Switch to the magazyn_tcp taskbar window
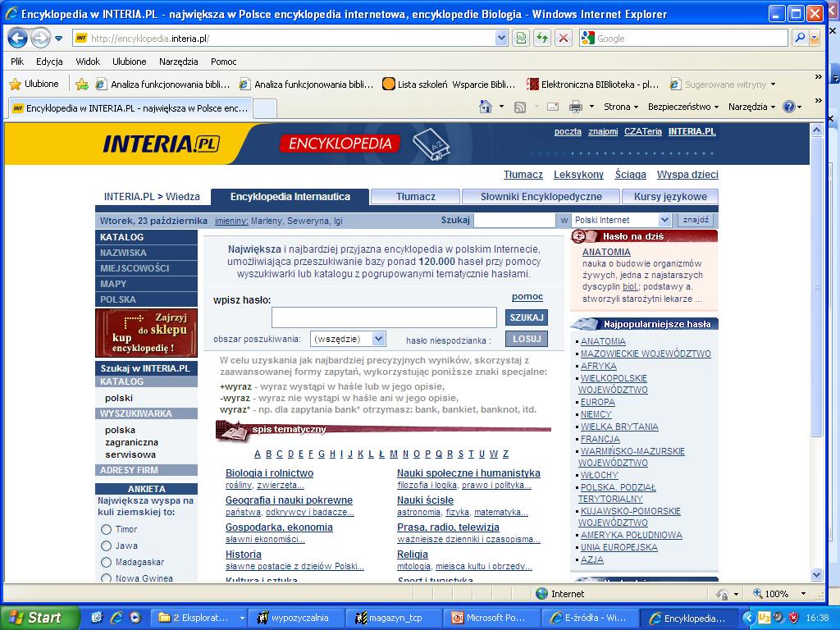This screenshot has height=630, width=840. [x=395, y=618]
